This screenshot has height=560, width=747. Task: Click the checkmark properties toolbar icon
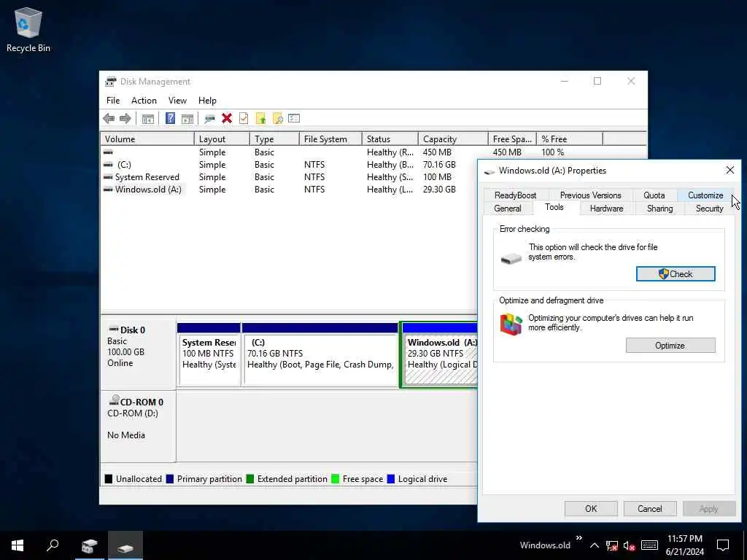(244, 118)
